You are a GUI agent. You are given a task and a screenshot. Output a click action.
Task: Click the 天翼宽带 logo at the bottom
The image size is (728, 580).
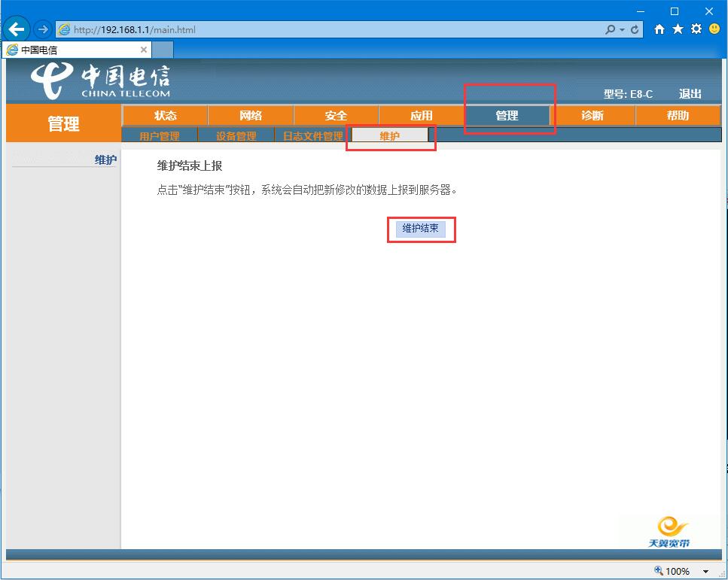tap(669, 532)
